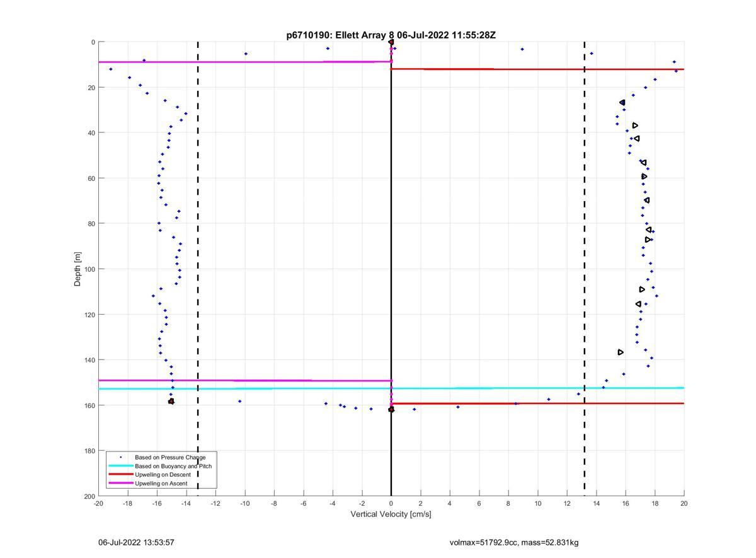Click depth-axis tick label '100'
This screenshot has width=756, height=558.
point(89,269)
